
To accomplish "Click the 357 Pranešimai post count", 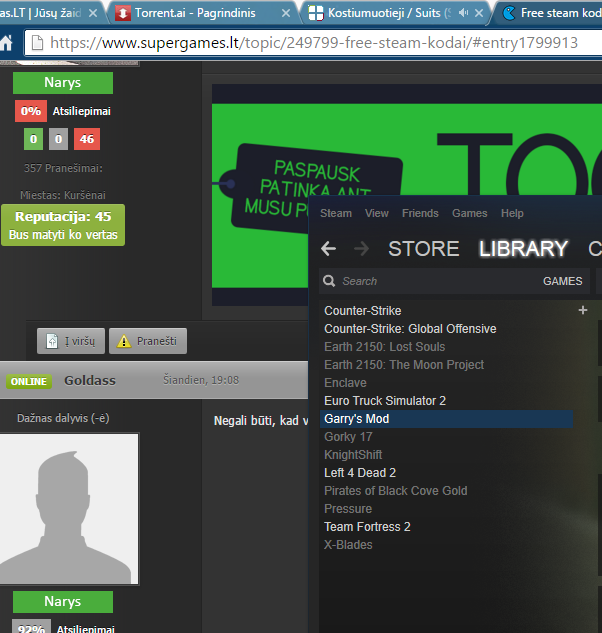I will 63,168.
